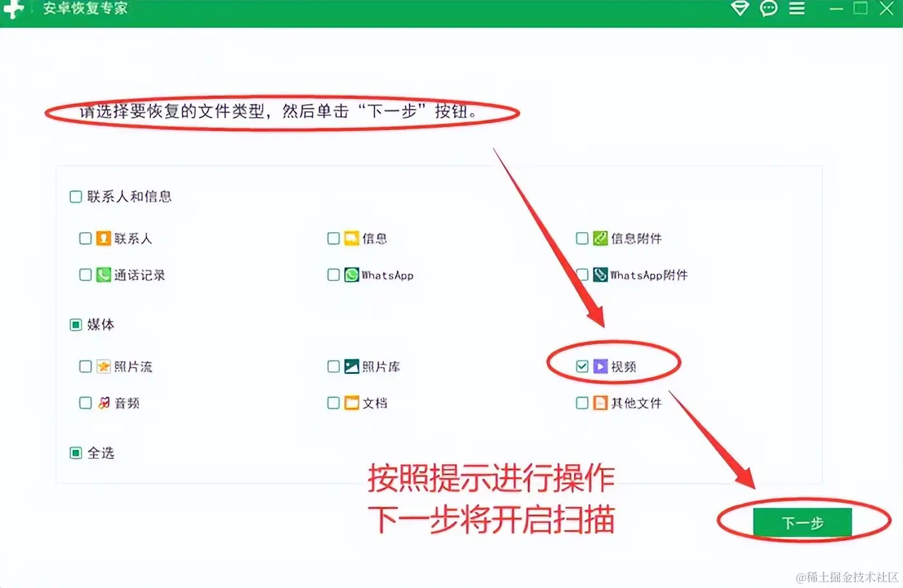Click the 通话记录 label
The image size is (903, 588).
(140, 275)
